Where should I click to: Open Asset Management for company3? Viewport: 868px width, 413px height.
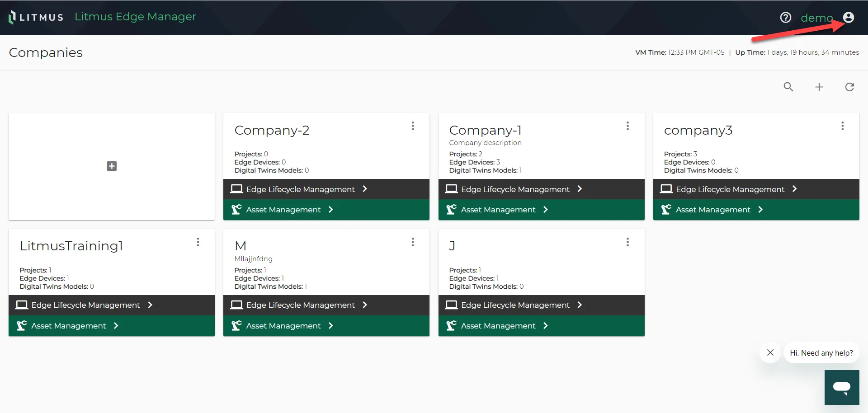756,210
